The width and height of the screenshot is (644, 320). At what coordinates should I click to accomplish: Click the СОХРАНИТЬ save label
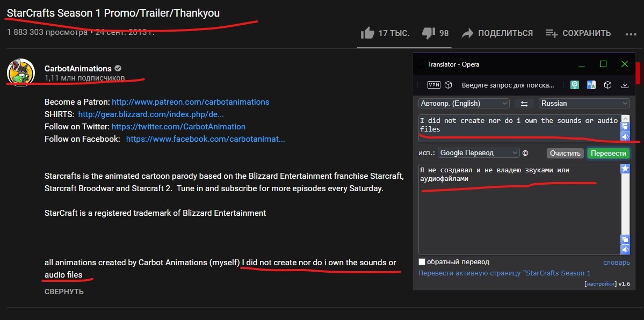pos(587,33)
